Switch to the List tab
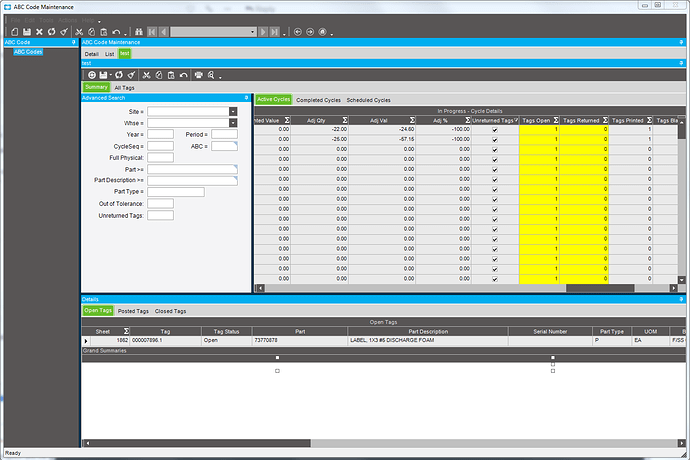This screenshot has height=460, width=690. click(x=109, y=54)
